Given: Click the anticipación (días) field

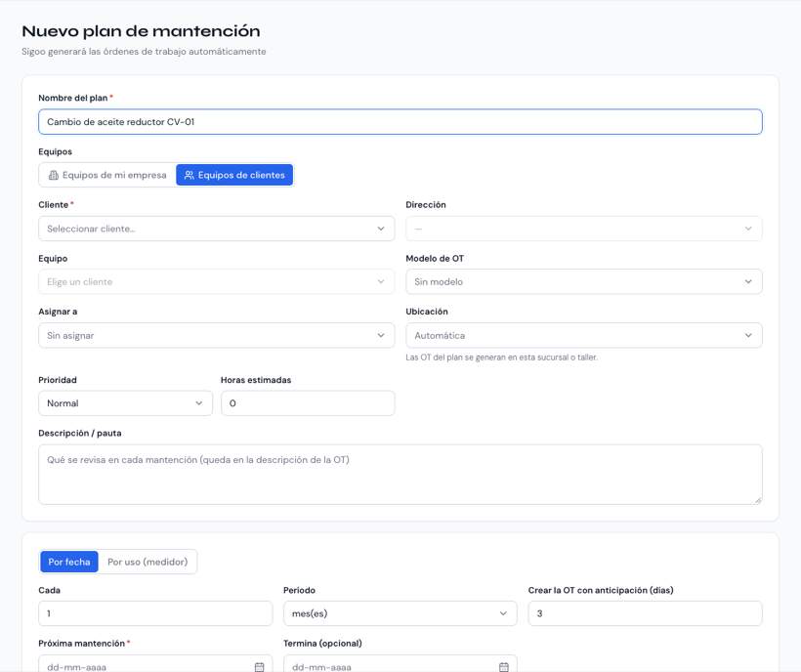Looking at the screenshot, I should coord(645,613).
